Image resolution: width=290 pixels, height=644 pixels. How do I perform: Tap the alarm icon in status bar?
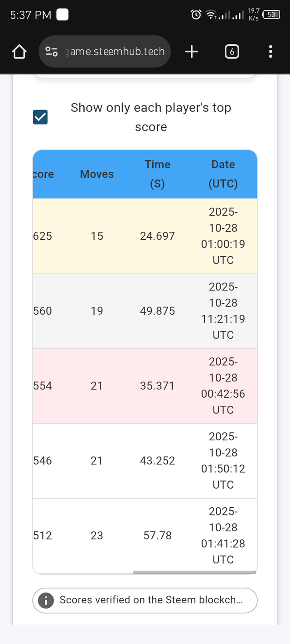(x=196, y=14)
